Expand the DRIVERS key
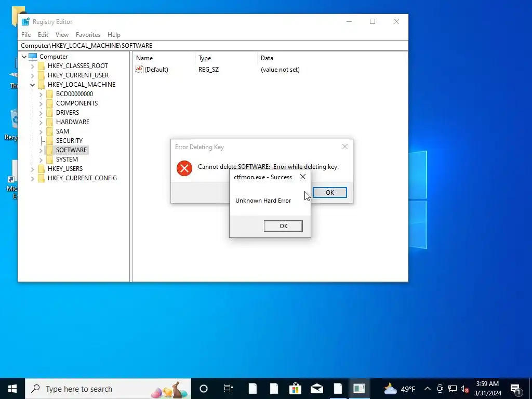Screen dimensions: 532x399 point(41,113)
